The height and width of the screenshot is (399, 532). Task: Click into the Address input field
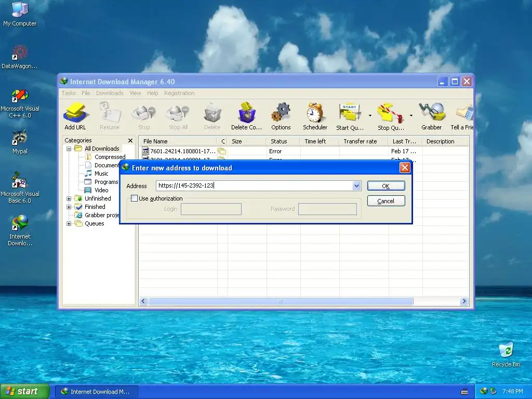click(x=254, y=185)
